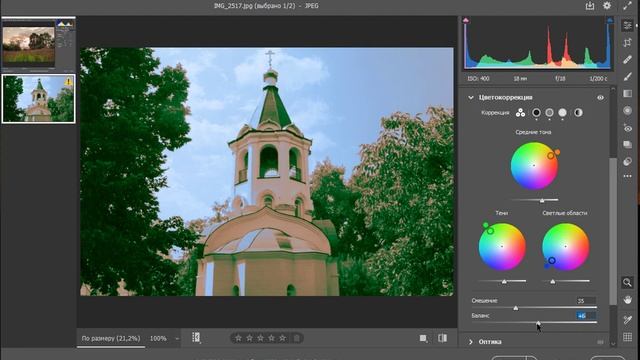Click the Светлые области color wheel
The image size is (640, 360).
pos(565,247)
